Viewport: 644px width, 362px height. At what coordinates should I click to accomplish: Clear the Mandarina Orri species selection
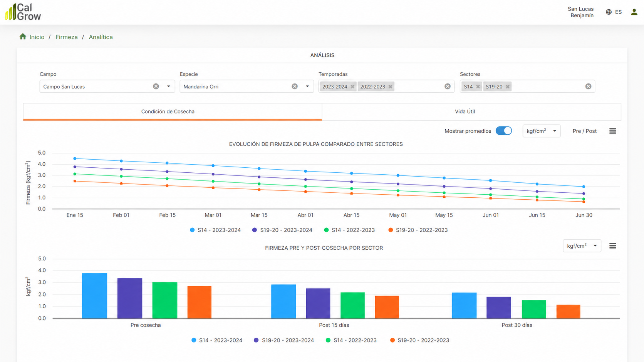point(295,87)
